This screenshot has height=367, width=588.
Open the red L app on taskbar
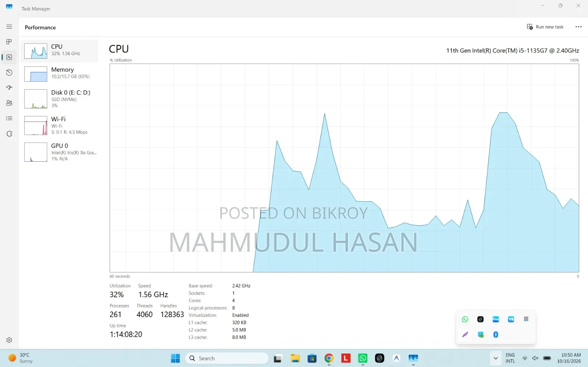[346, 358]
